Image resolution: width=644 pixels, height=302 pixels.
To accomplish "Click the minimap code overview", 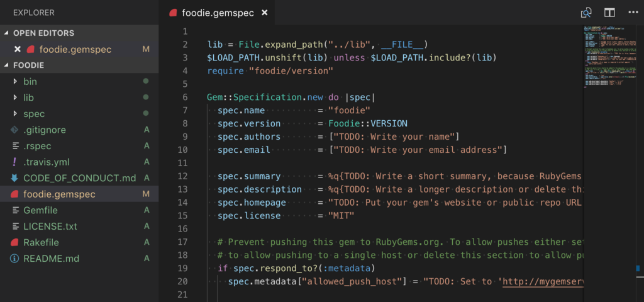I will click(610, 57).
